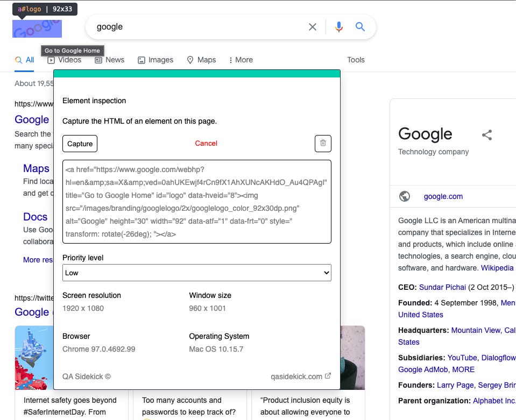Click the 1920 x 1080 resolution value
This screenshot has height=420, width=516.
click(83, 308)
